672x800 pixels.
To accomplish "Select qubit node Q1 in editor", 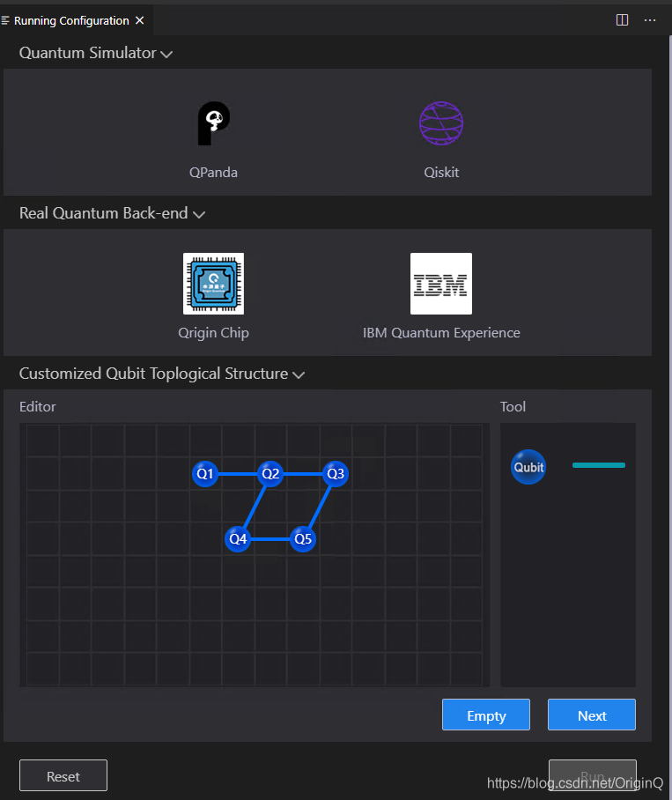I will [205, 474].
